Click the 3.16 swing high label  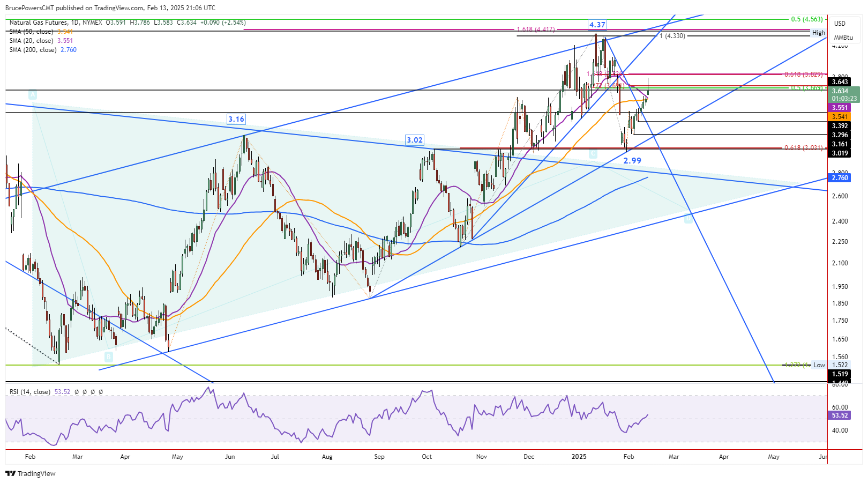(236, 119)
